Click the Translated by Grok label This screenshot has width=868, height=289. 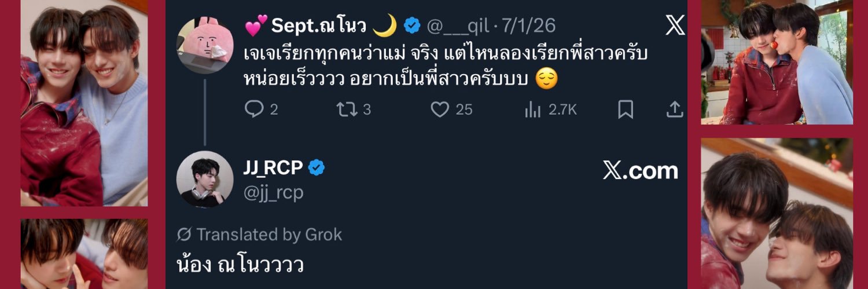pyautogui.click(x=259, y=235)
